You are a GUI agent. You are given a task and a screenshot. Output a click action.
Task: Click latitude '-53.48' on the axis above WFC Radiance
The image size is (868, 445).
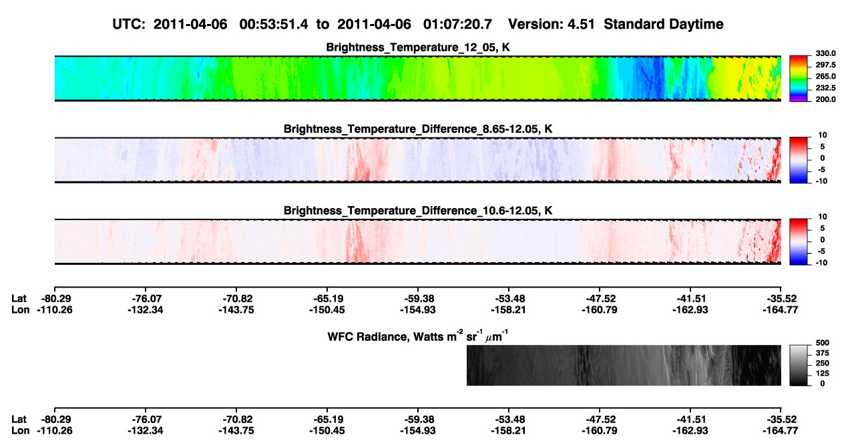[509, 298]
